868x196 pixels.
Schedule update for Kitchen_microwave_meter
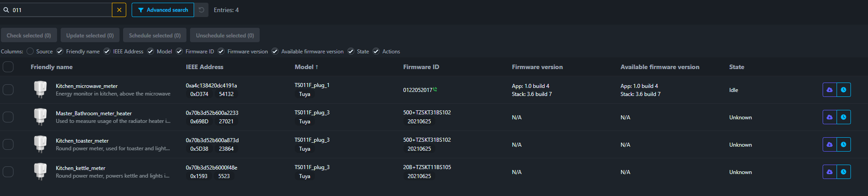843,90
